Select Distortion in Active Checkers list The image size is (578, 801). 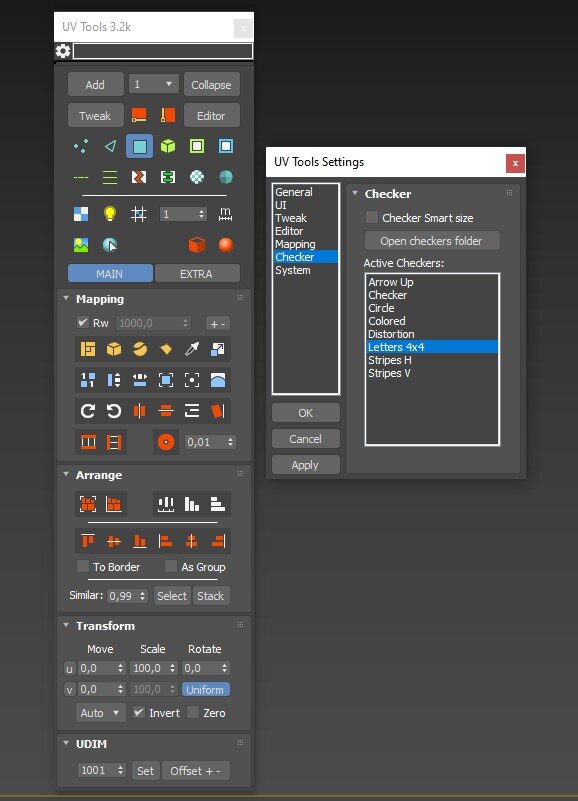pyautogui.click(x=432, y=334)
